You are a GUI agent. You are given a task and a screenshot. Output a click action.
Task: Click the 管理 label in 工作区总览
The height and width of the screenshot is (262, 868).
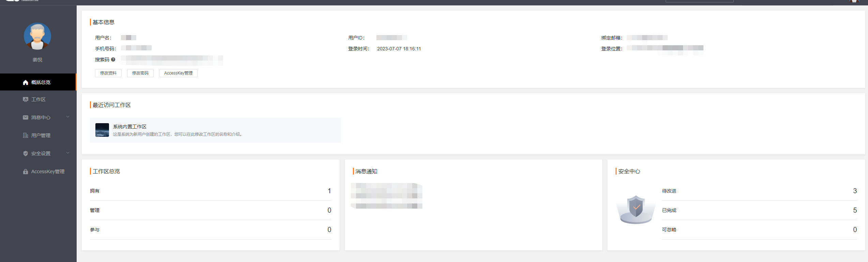pyautogui.click(x=95, y=210)
